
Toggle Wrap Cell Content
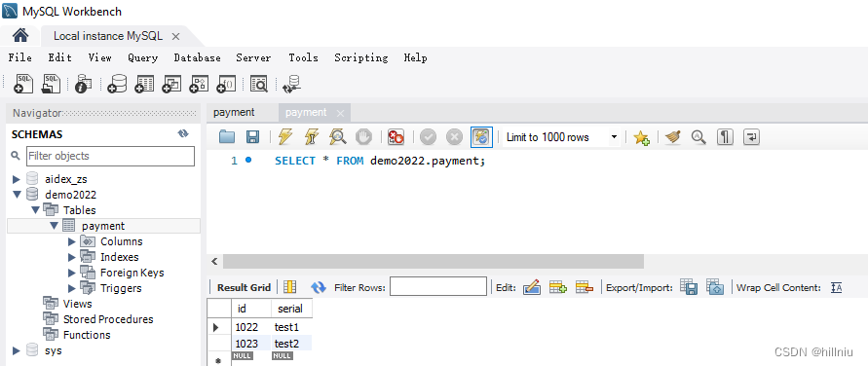[x=837, y=287]
